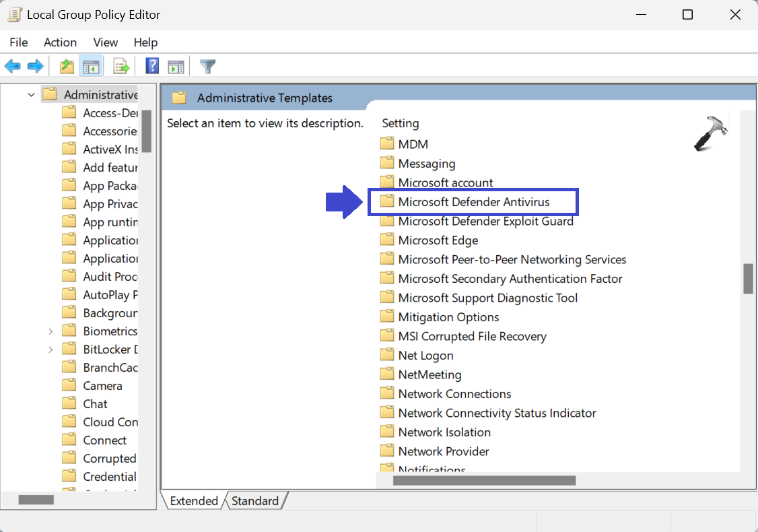The image size is (758, 532).
Task: Open the Action menu
Action: [60, 42]
